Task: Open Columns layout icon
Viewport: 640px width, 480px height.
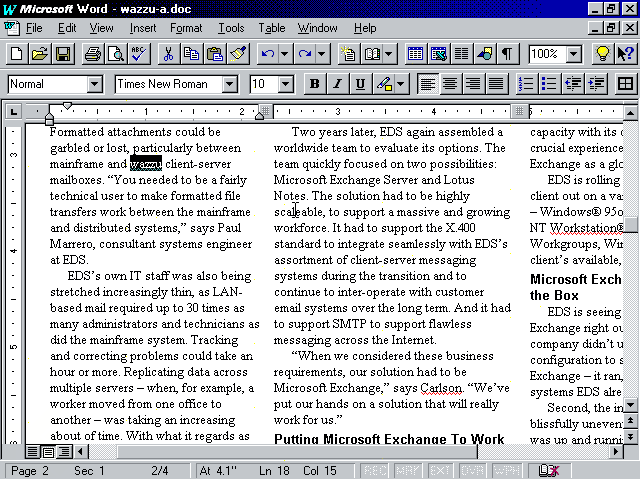Action: (462, 54)
